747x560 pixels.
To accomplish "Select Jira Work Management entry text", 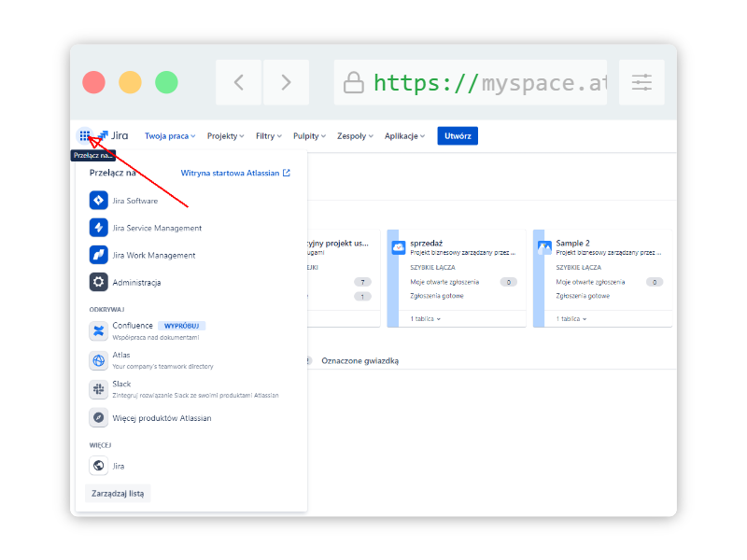I will click(154, 255).
